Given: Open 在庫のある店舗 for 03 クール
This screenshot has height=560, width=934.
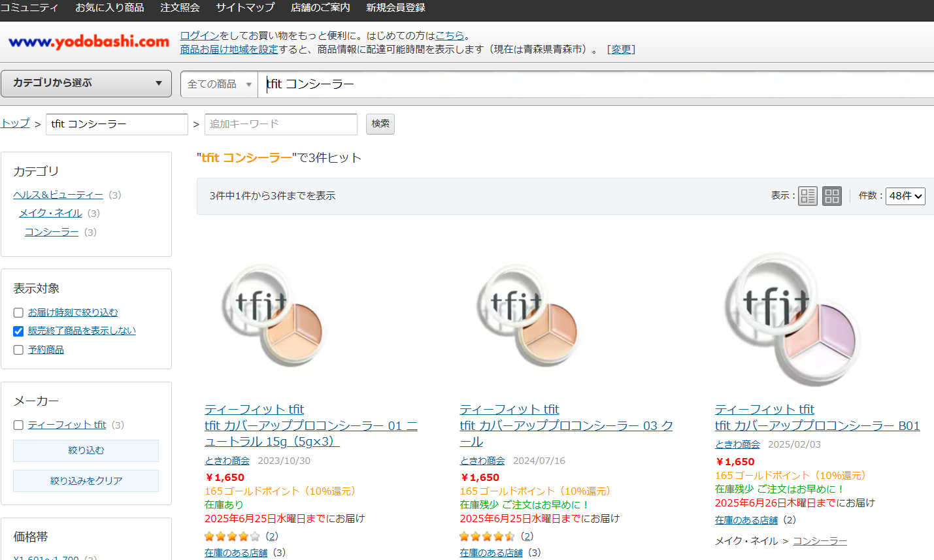Looking at the screenshot, I should (x=491, y=553).
